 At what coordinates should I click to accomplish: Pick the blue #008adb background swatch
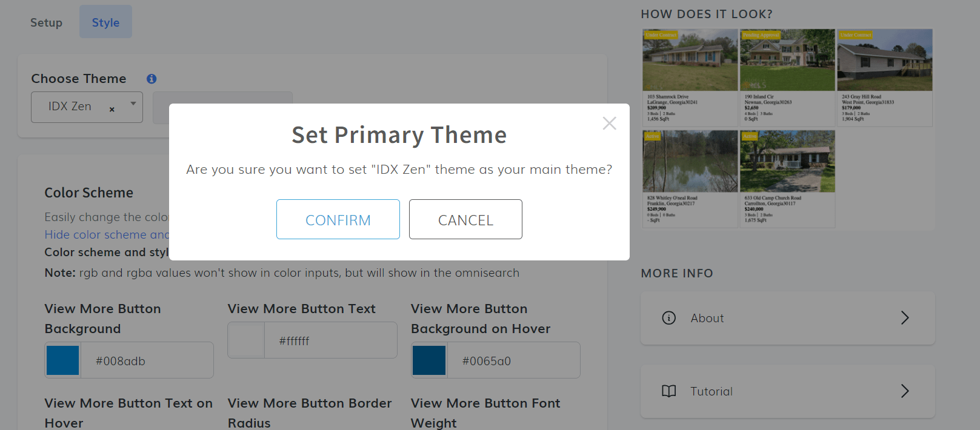pos(63,360)
